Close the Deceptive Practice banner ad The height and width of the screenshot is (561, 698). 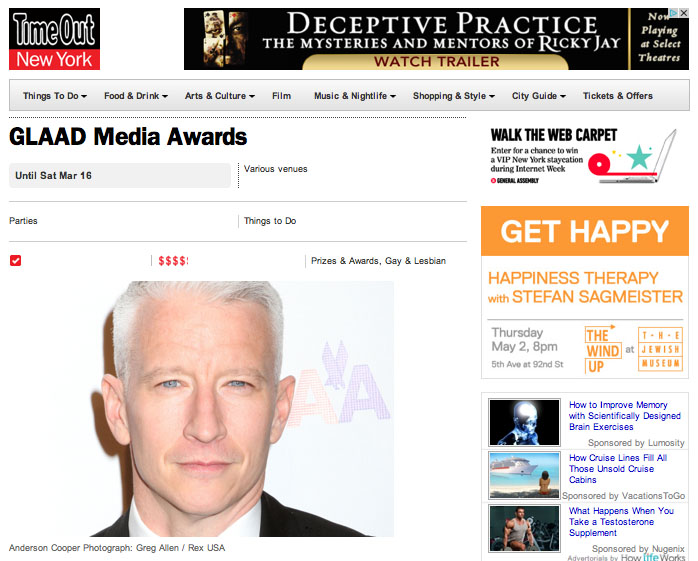tap(684, 13)
